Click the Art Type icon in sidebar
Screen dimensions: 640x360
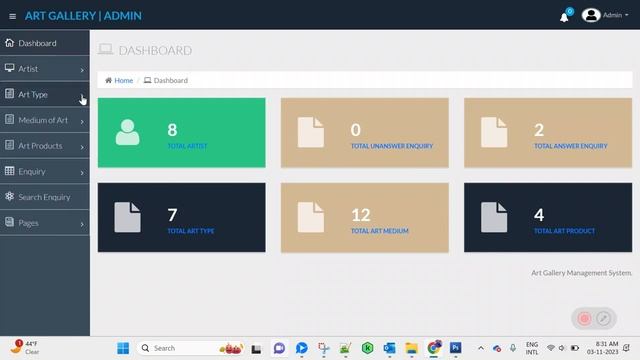[x=9, y=93]
